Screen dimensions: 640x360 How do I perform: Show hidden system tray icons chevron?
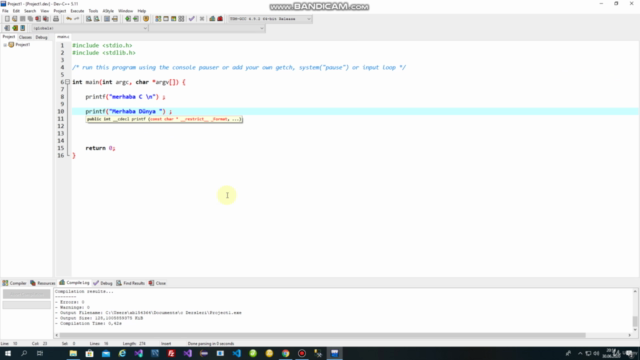tap(580, 353)
